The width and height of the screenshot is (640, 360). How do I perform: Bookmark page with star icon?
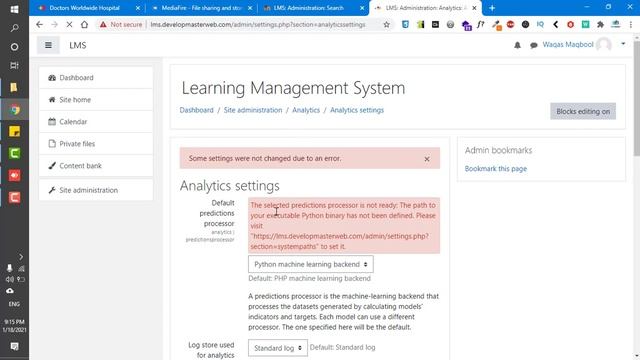(386, 24)
